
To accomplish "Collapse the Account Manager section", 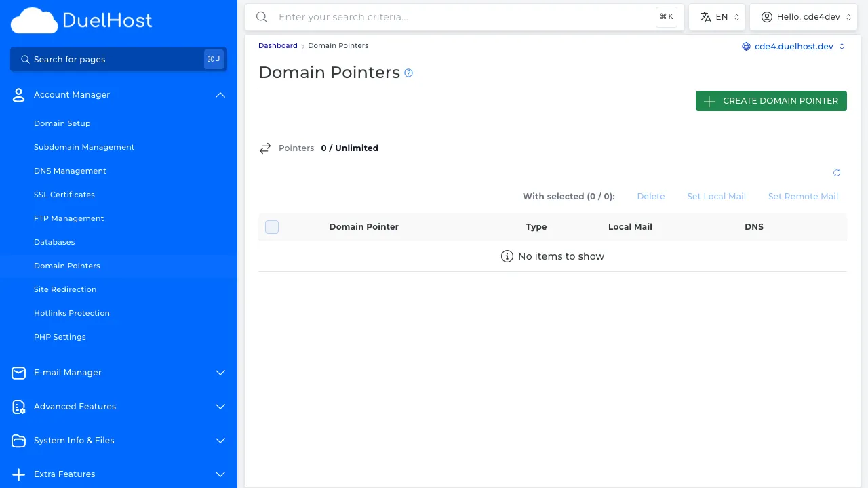I will point(220,95).
